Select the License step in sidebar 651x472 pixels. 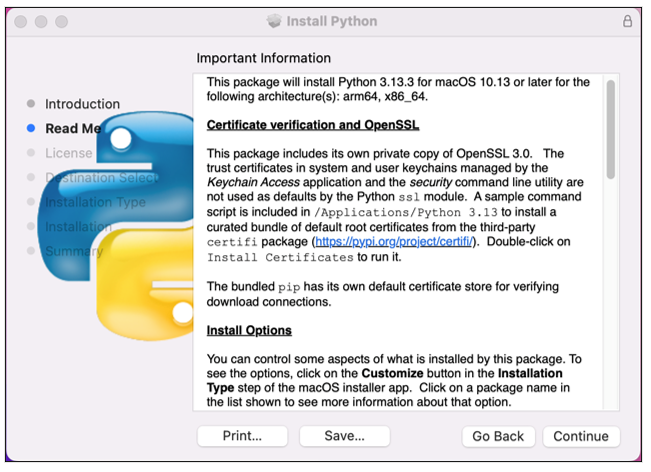click(69, 153)
